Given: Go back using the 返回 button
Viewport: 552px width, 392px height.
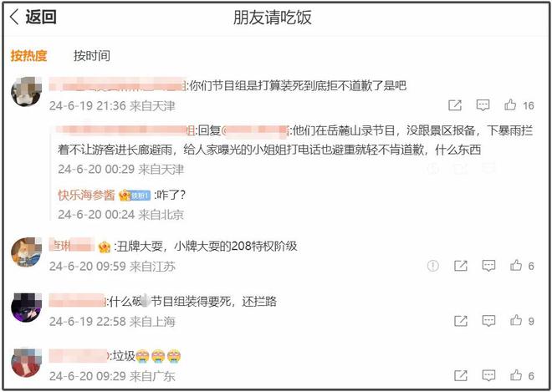Looking at the screenshot, I should 33,17.
